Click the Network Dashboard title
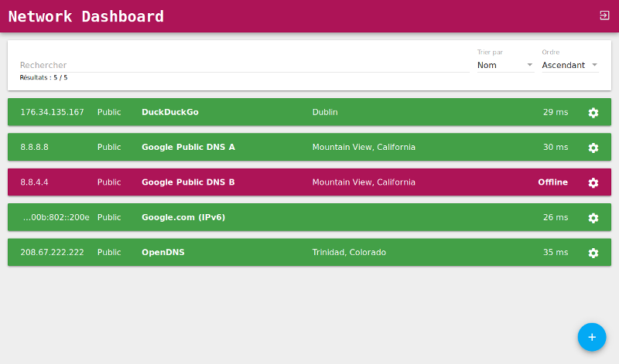Image resolution: width=619 pixels, height=364 pixels. point(86,16)
